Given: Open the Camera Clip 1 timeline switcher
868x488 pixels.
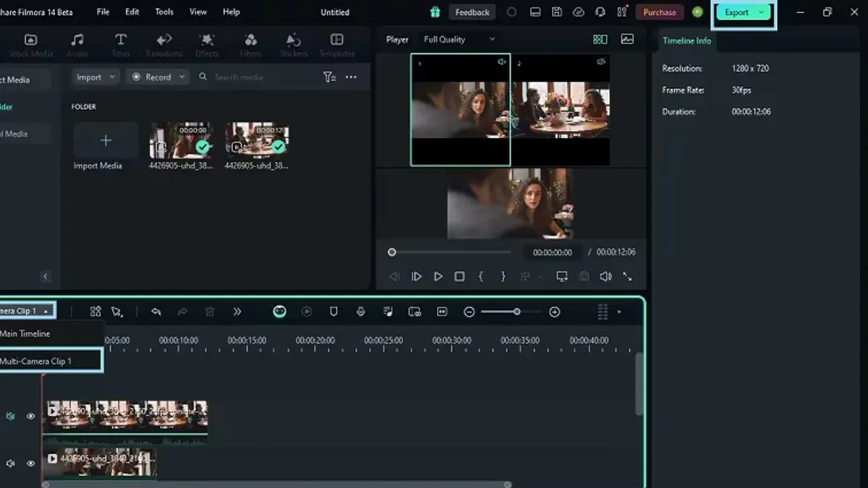Looking at the screenshot, I should point(26,312).
